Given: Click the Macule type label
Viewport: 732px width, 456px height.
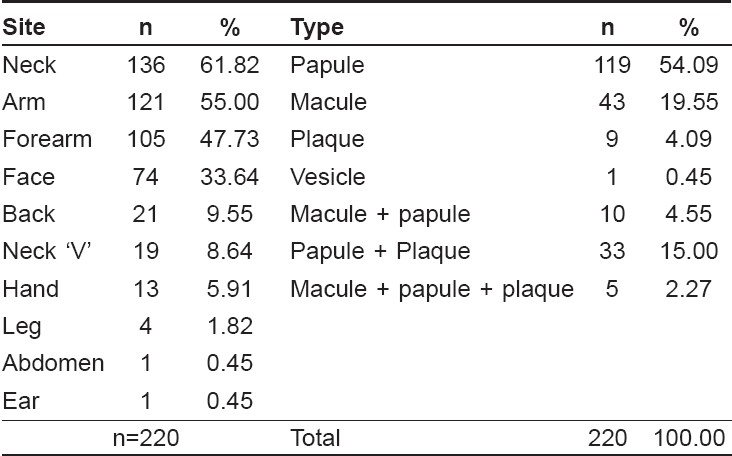Looking at the screenshot, I should 329,102.
